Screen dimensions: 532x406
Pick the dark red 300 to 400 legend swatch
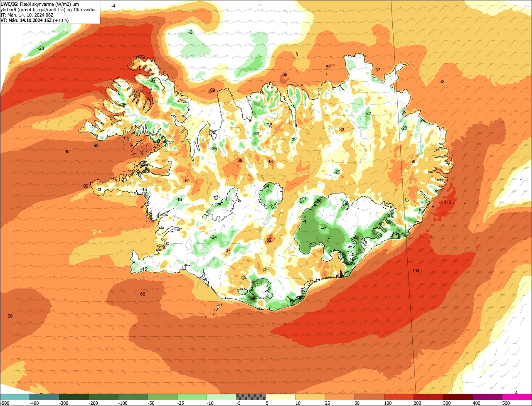tap(458, 397)
